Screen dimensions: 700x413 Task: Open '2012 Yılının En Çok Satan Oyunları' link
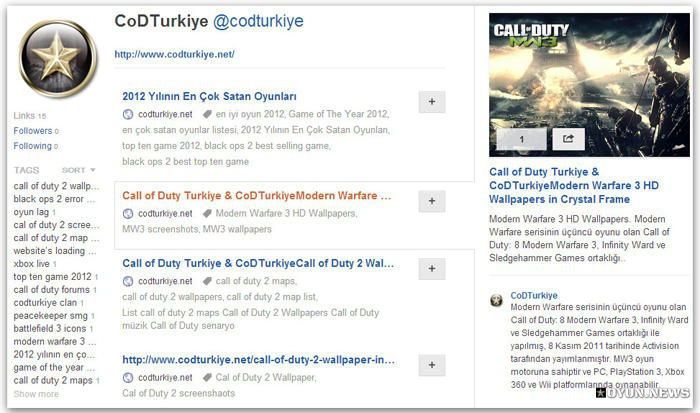pos(209,96)
